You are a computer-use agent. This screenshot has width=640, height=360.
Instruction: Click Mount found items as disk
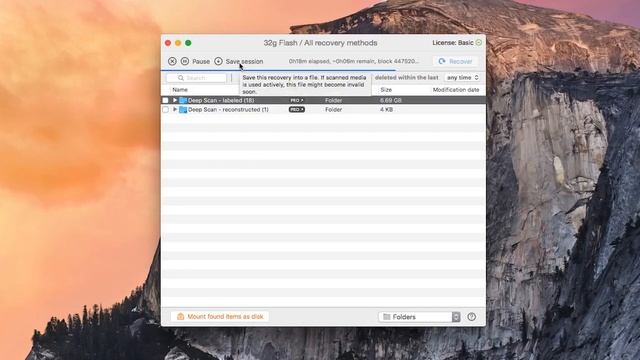(220, 317)
